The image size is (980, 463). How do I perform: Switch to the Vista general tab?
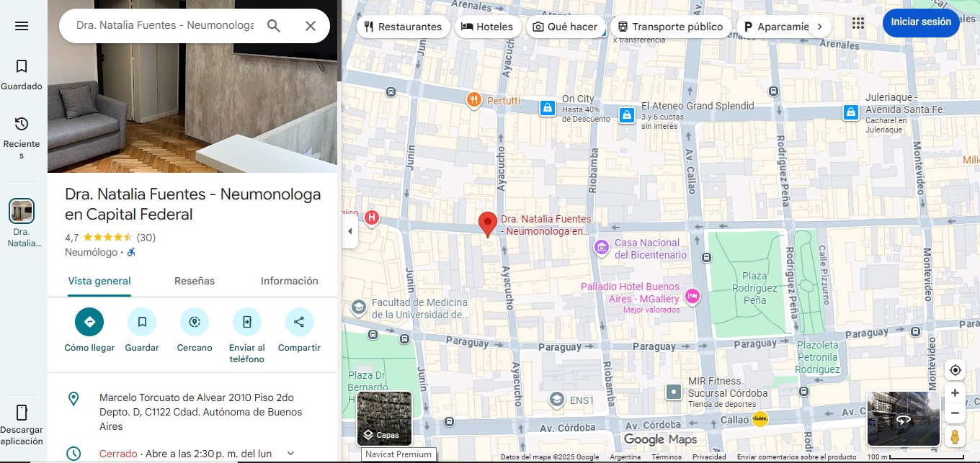tap(99, 281)
